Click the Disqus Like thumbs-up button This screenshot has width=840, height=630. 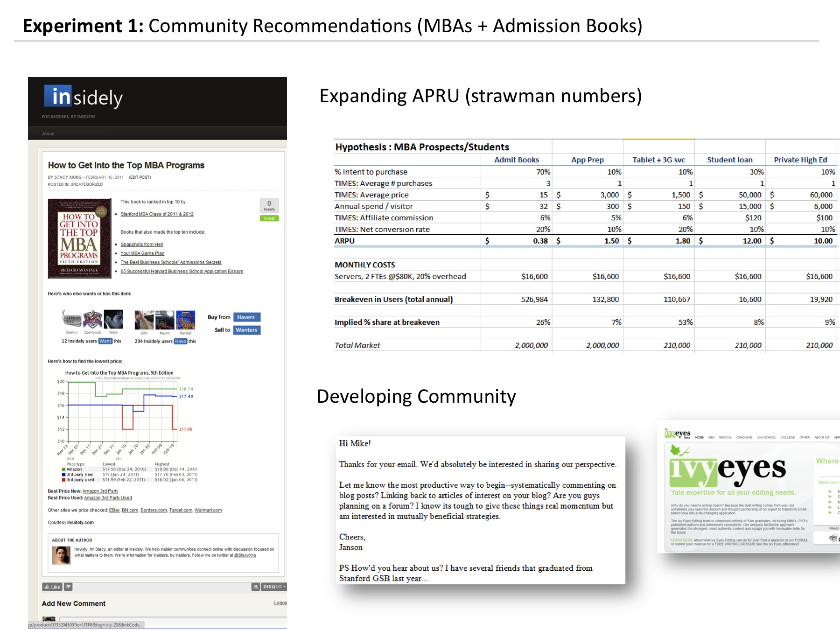click(x=52, y=587)
